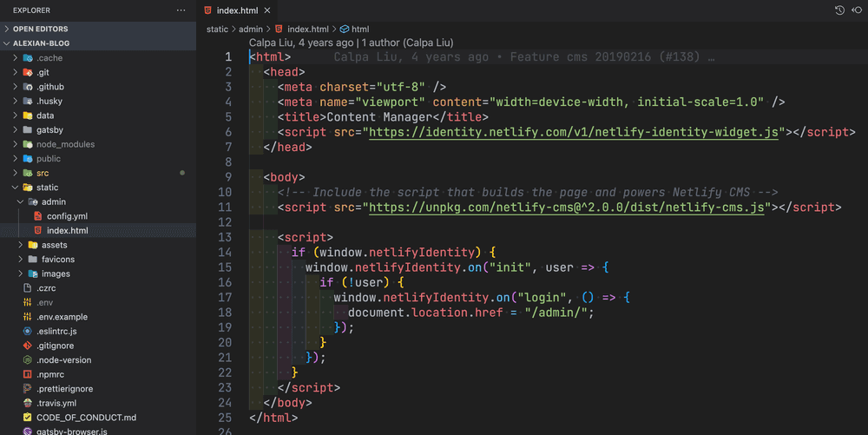The width and height of the screenshot is (868, 435).
Task: Click the .prettierignore Prettier icon
Action: click(x=28, y=388)
